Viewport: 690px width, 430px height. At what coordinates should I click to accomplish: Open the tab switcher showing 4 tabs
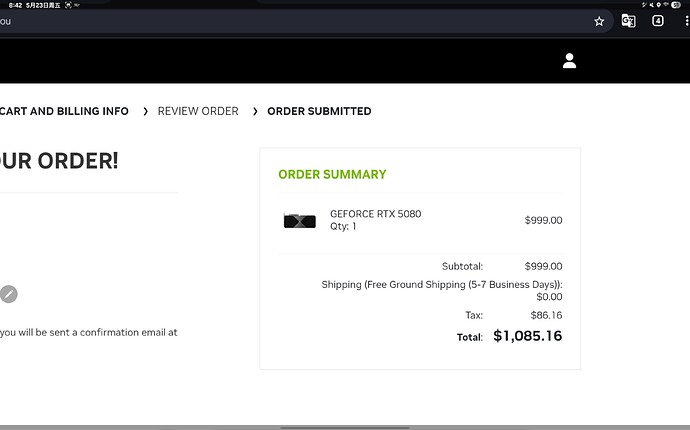pyautogui.click(x=657, y=21)
